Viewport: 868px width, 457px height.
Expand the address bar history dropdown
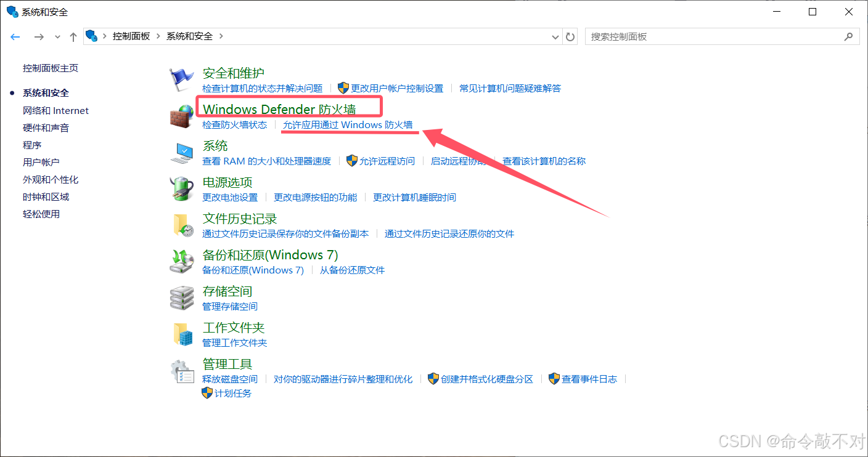(555, 37)
